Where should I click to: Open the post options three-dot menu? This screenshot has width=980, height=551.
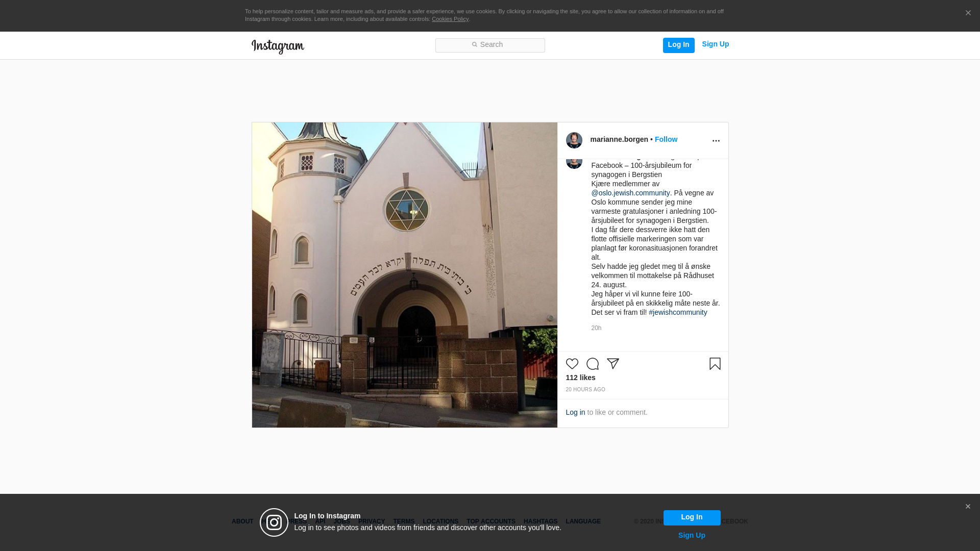coord(716,141)
